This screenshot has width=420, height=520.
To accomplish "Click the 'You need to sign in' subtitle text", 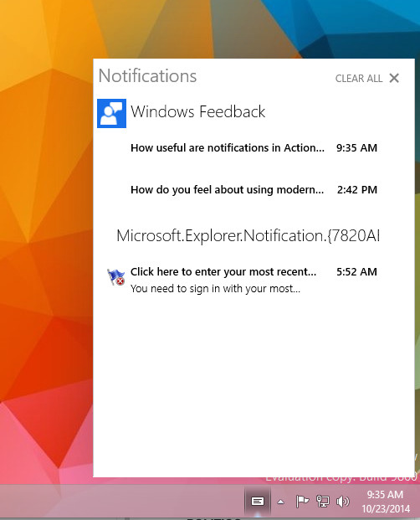I will 215,289.
